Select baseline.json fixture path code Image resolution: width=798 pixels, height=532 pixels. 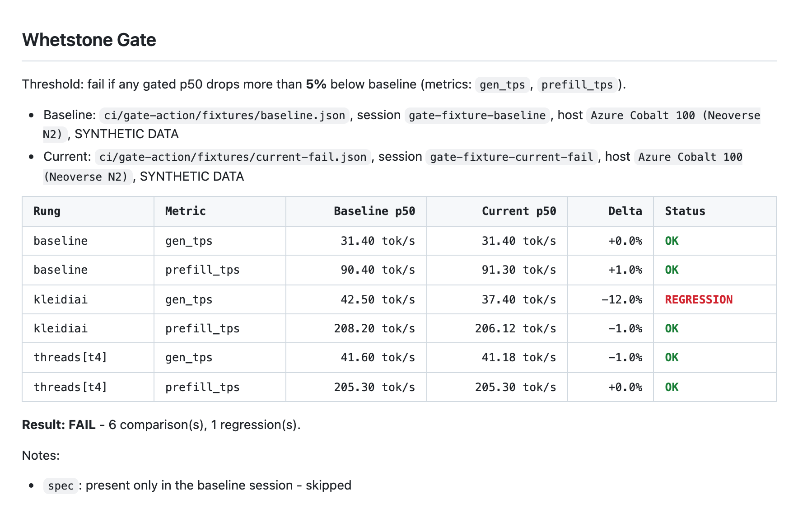[x=224, y=115]
